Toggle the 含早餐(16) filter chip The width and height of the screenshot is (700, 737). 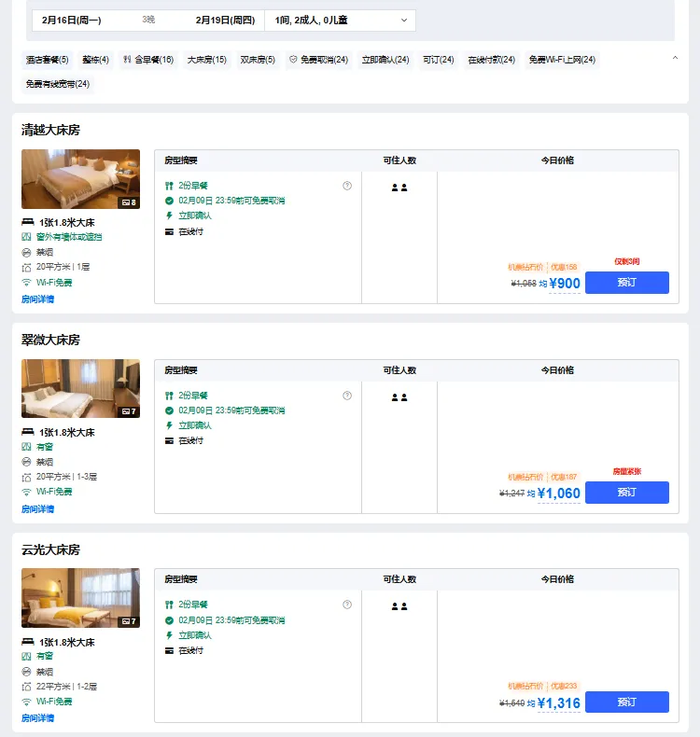(x=148, y=60)
